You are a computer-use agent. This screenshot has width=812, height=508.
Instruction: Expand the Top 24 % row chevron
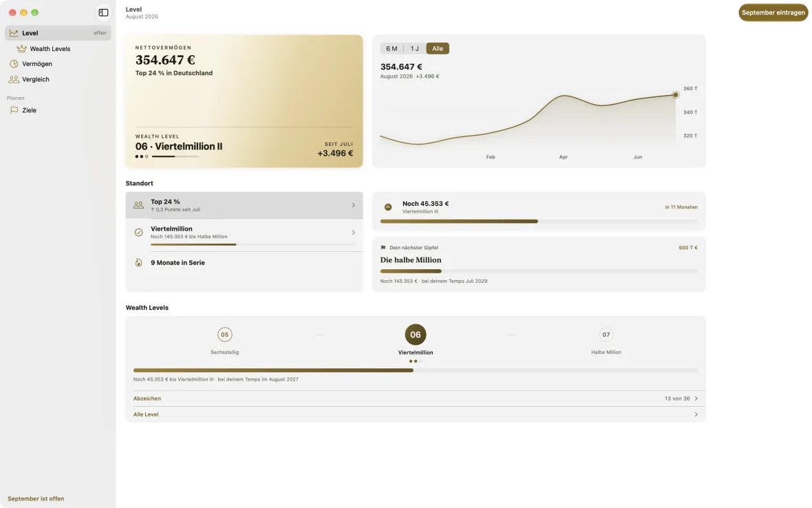[354, 205]
